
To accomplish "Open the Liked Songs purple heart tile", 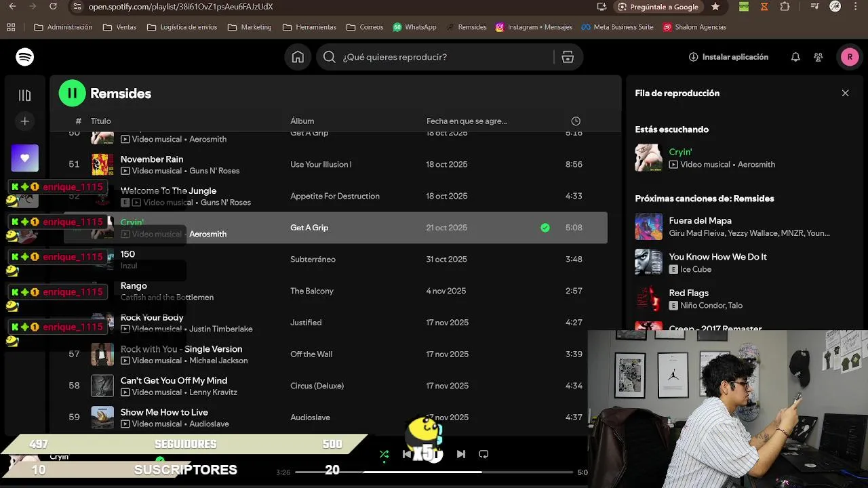I will (25, 158).
